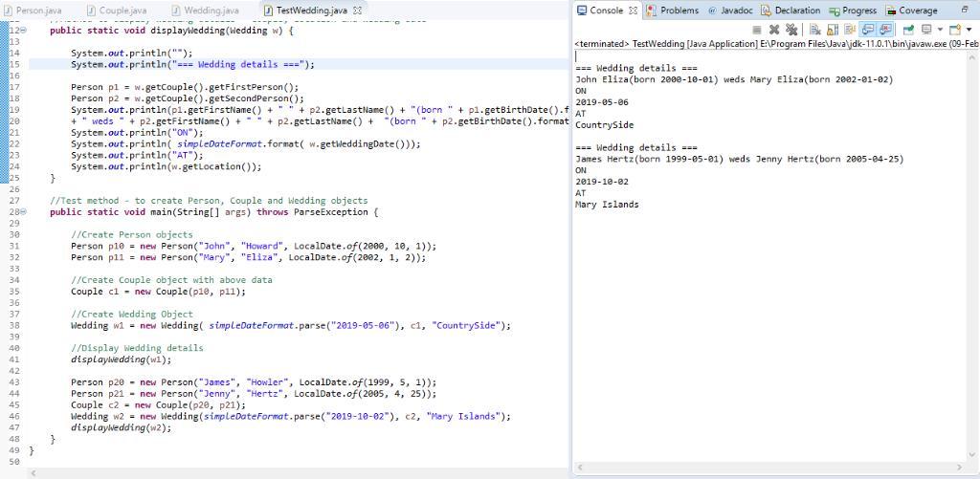
Task: Click the Progress tab icon
Action: tap(834, 11)
